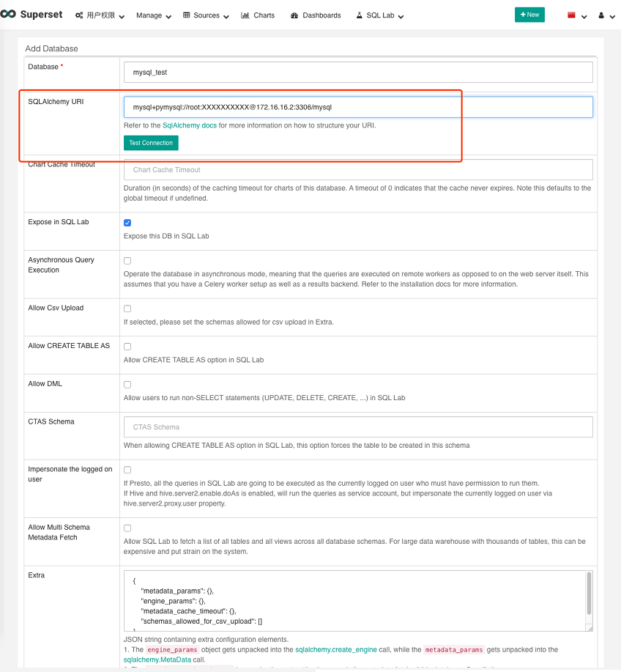Viewport: 621px width, 672px height.
Task: Click the red metadata_params code label
Action: 454,650
